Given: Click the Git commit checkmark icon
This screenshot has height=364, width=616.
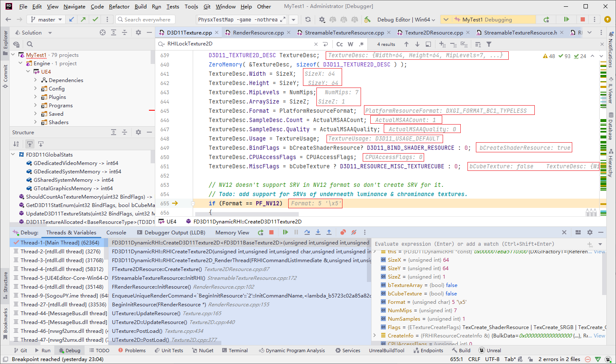Looking at the screenshot, I should coord(96,19).
